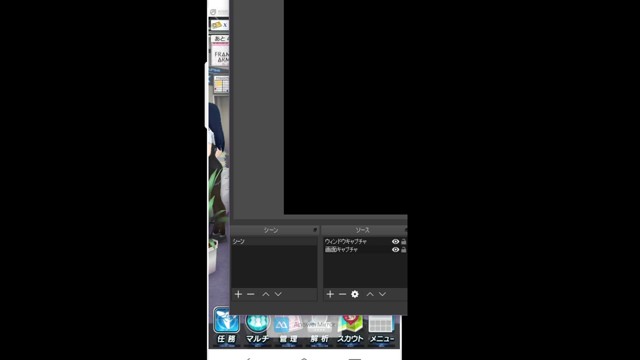The width and height of the screenshot is (640, 360).
Task: Add a new source with the plus icon
Action: tap(330, 294)
